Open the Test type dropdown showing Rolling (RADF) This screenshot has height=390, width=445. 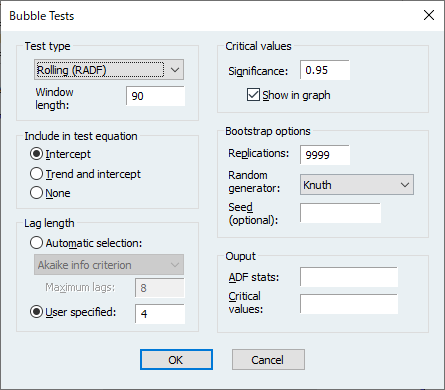[x=109, y=70]
